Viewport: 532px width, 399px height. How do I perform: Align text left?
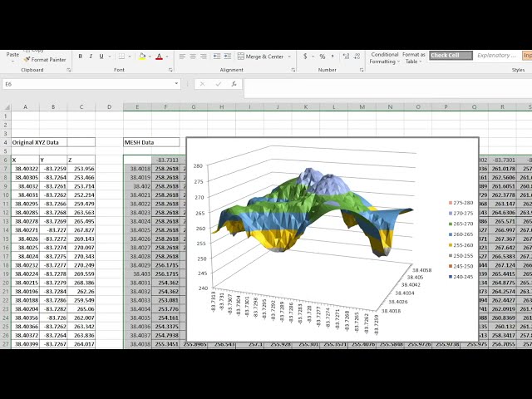tap(182, 57)
